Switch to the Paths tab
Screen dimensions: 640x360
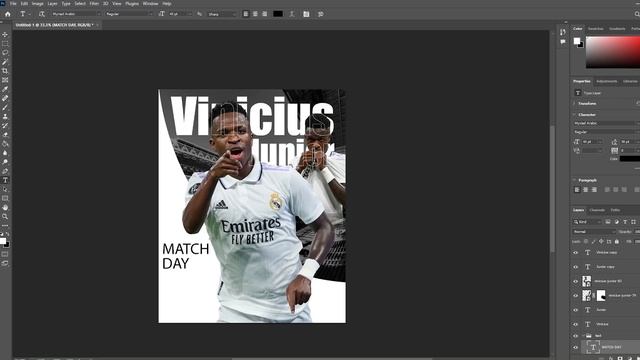(x=616, y=210)
